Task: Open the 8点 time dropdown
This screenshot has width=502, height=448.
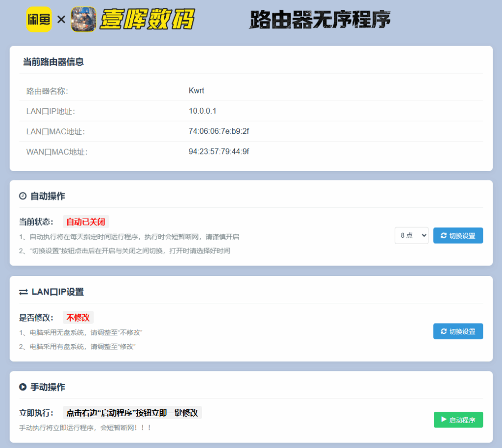Action: coord(411,235)
